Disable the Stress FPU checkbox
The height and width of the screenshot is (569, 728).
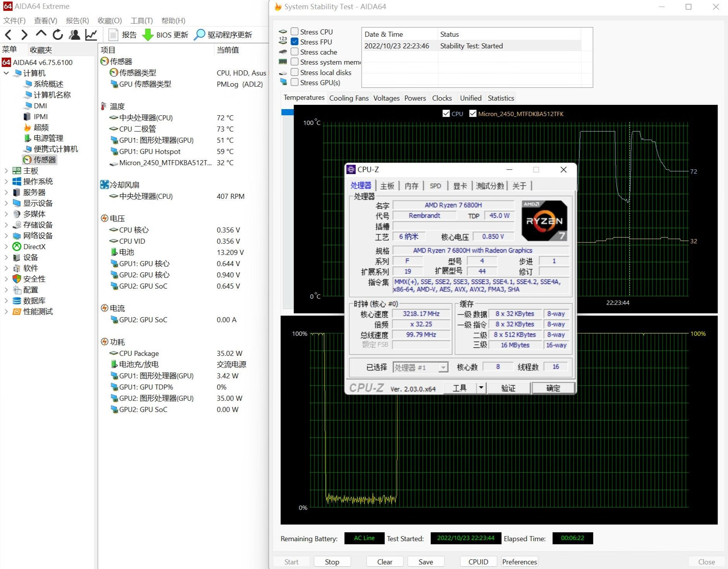click(x=295, y=42)
